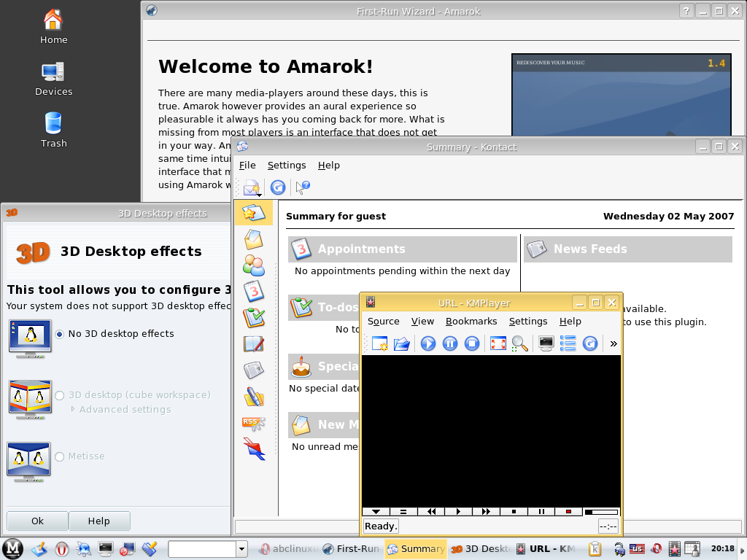Expand KMPlayer toolbar overflow chevron
The width and height of the screenshot is (747, 560).
click(613, 343)
